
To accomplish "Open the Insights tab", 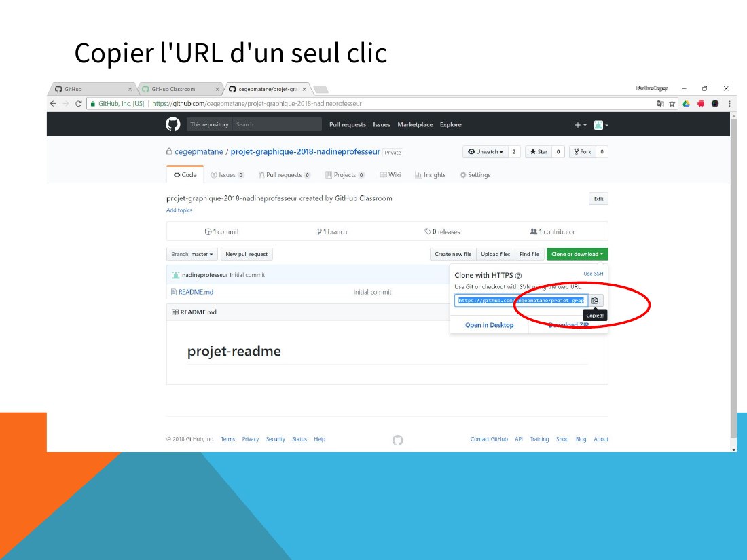I will click(430, 174).
